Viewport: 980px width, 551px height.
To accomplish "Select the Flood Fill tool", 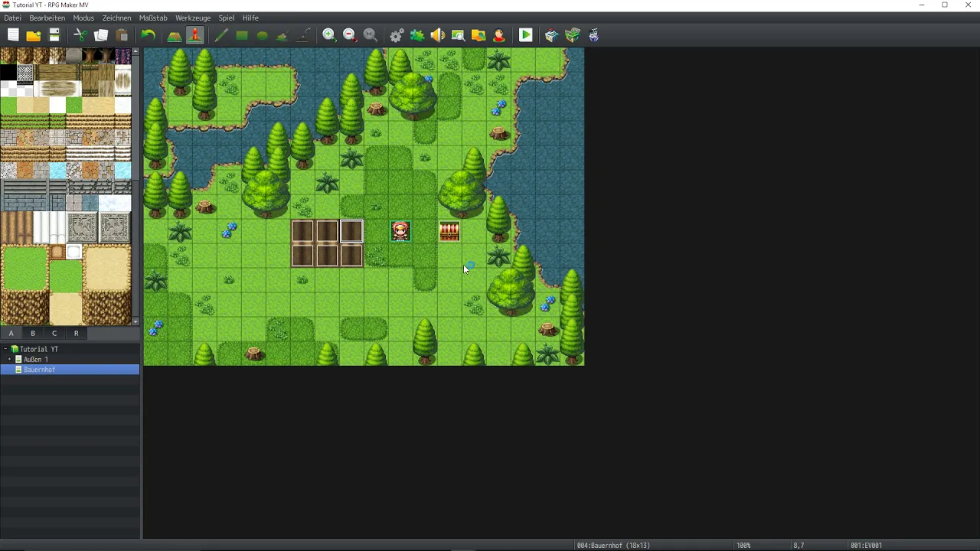I will pyautogui.click(x=283, y=35).
